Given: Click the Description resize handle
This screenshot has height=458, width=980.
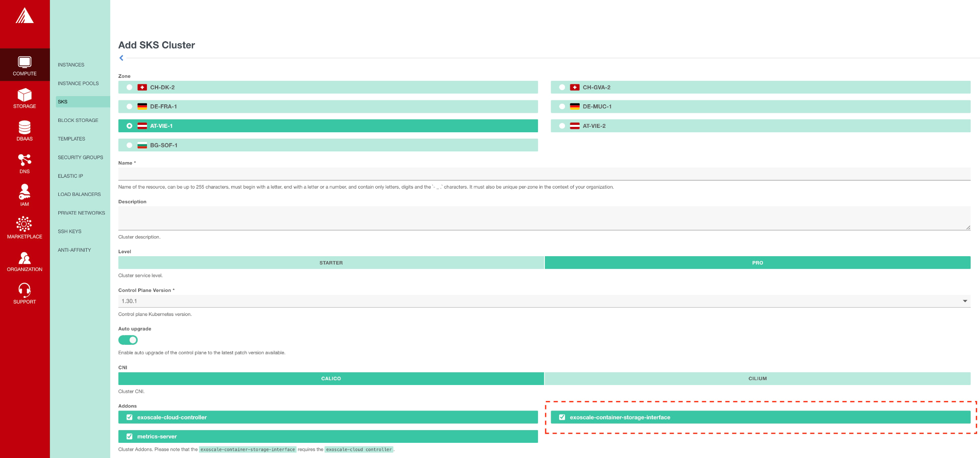Looking at the screenshot, I should (968, 228).
